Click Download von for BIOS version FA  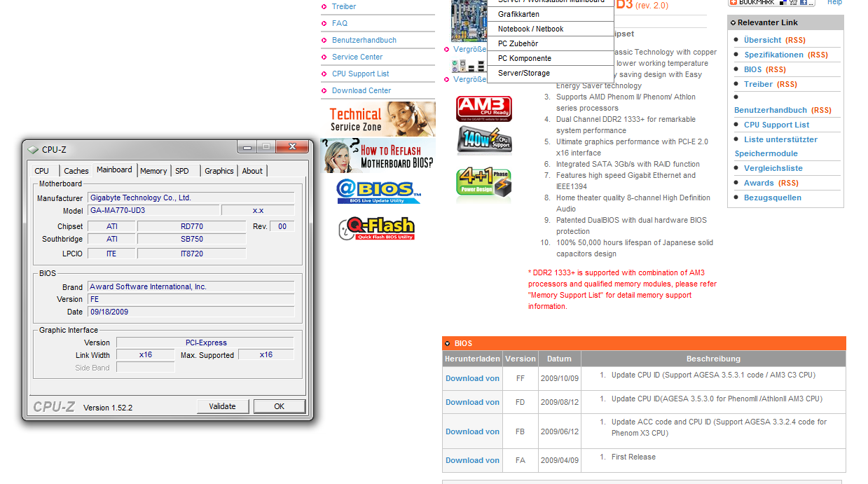click(x=473, y=460)
